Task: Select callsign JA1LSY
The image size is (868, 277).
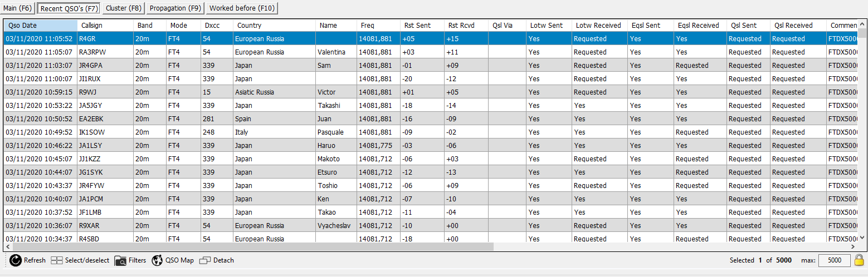Action: coord(91,146)
